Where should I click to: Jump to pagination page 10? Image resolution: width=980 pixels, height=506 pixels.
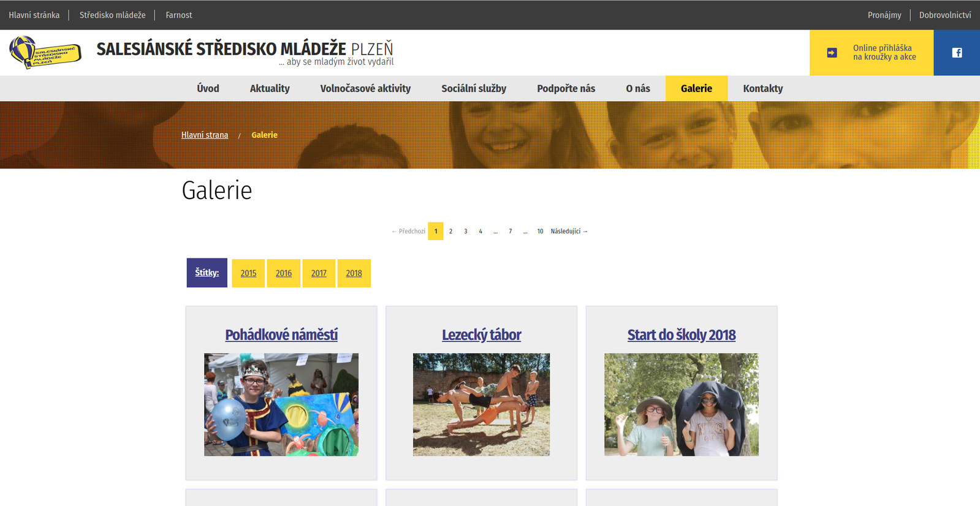point(540,232)
